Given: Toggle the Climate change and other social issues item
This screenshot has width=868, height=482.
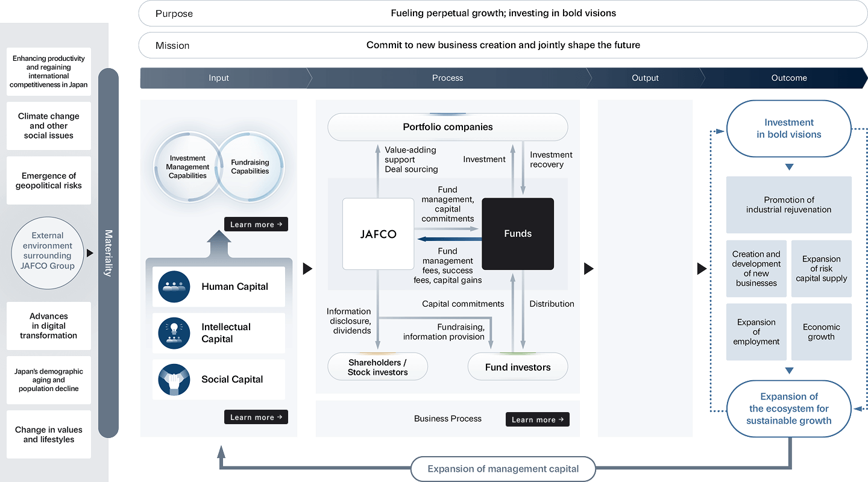Looking at the screenshot, I should point(48,125).
